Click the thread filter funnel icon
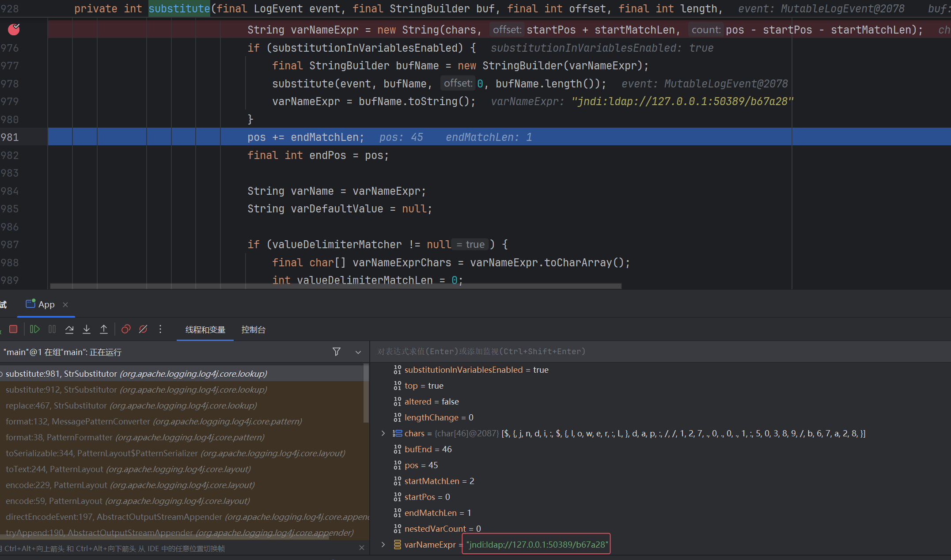The height and width of the screenshot is (560, 951). tap(337, 352)
